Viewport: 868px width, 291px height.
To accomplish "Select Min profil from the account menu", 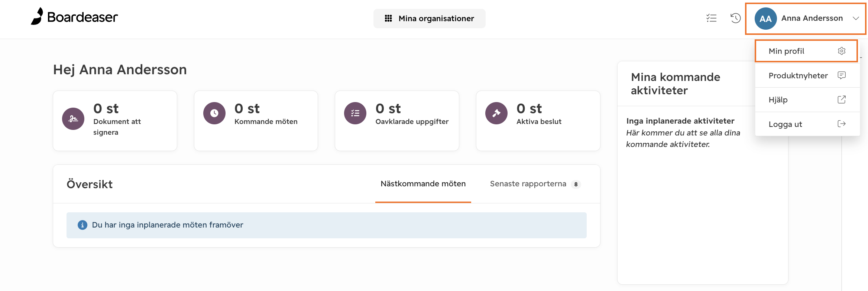I will [x=786, y=51].
